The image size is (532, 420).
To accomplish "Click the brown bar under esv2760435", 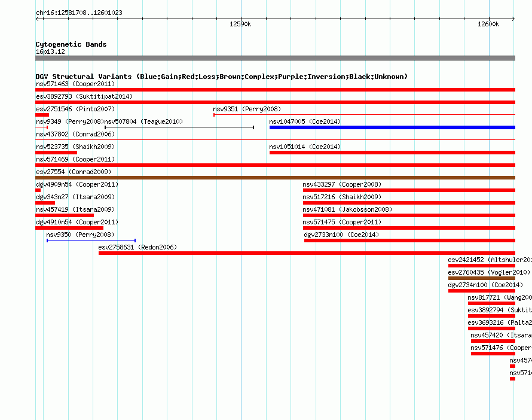I will coord(482,278).
